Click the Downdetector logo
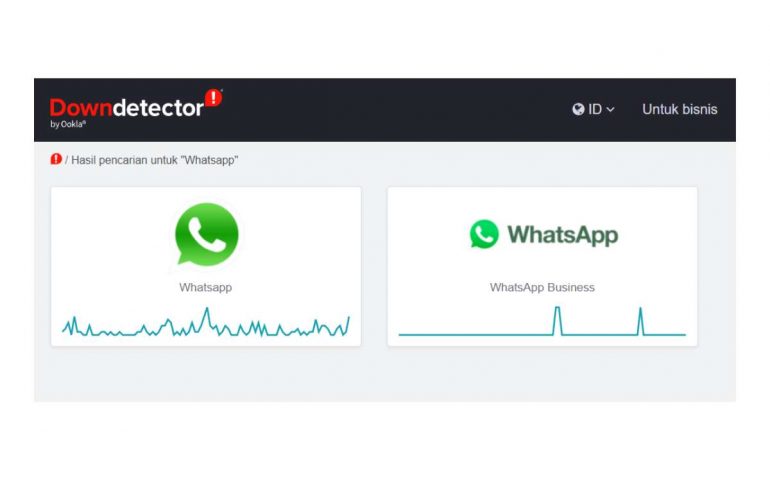 point(136,109)
